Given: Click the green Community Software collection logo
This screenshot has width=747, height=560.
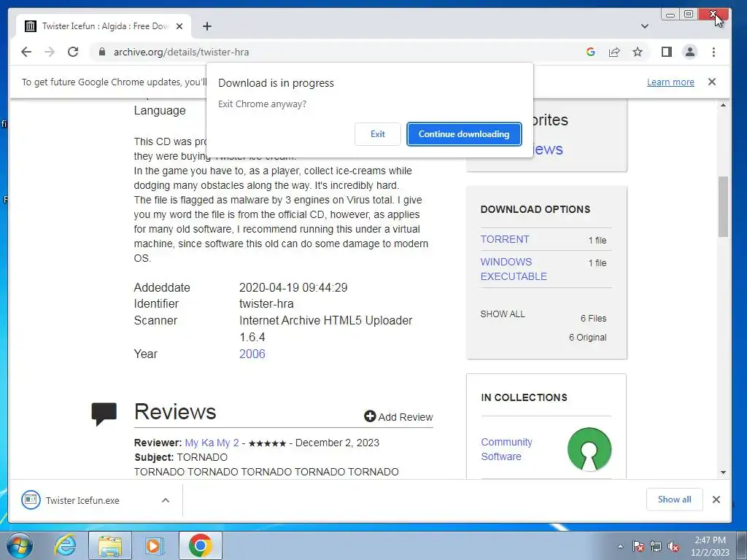Looking at the screenshot, I should [589, 449].
